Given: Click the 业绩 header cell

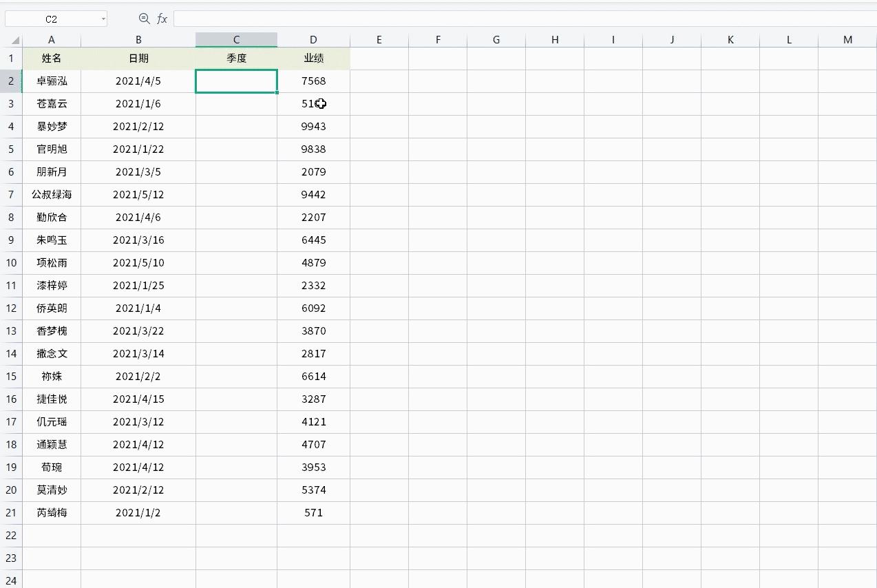Looking at the screenshot, I should coord(314,59).
